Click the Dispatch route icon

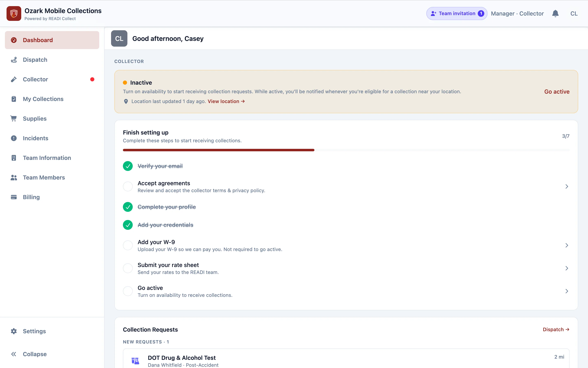pyautogui.click(x=14, y=60)
